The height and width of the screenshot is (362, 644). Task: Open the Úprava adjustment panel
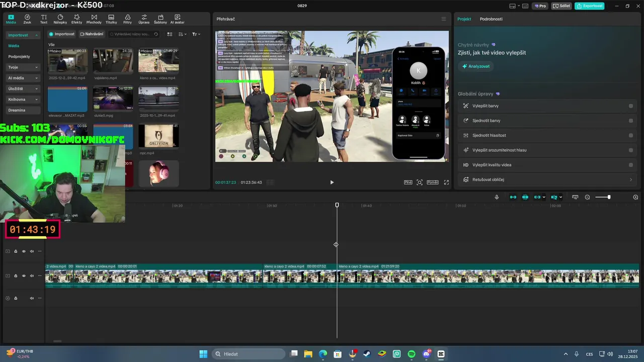pyautogui.click(x=144, y=19)
